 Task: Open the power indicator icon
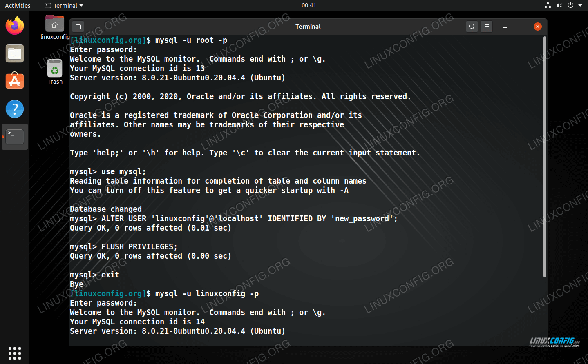point(570,5)
